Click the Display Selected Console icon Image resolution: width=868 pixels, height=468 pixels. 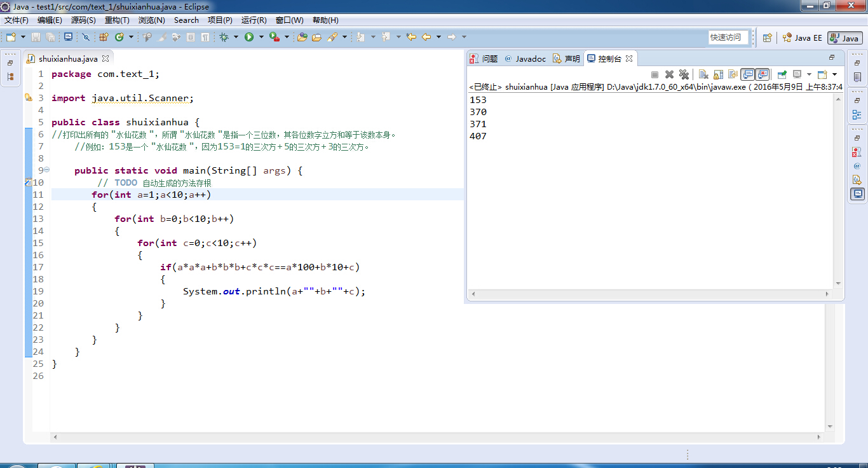point(797,74)
